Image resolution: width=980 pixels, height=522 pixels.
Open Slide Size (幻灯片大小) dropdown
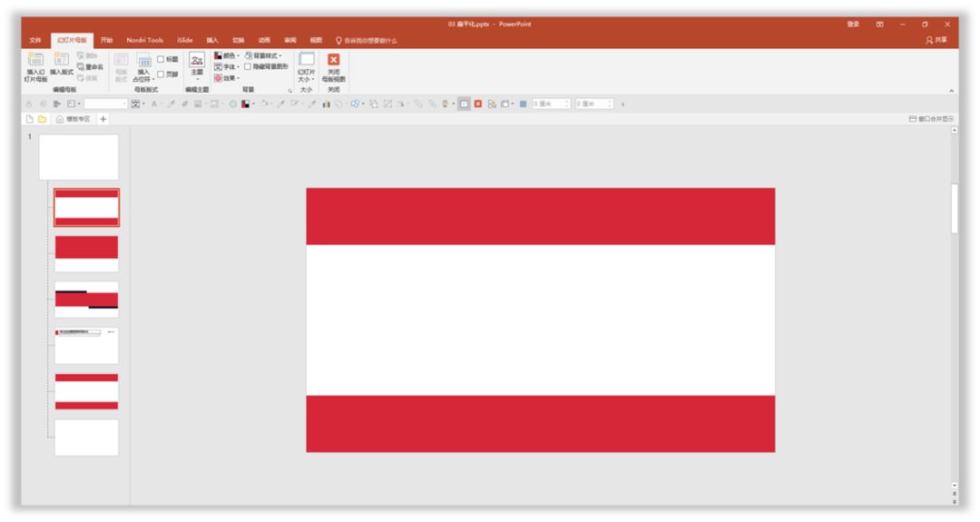point(307,67)
